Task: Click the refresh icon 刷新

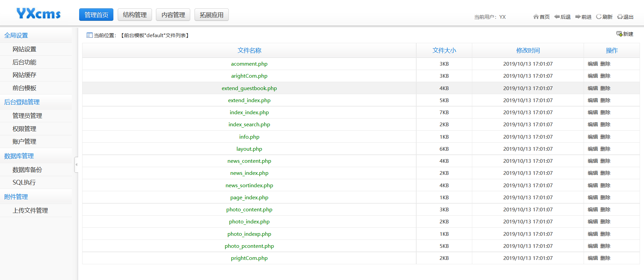Action: [599, 17]
